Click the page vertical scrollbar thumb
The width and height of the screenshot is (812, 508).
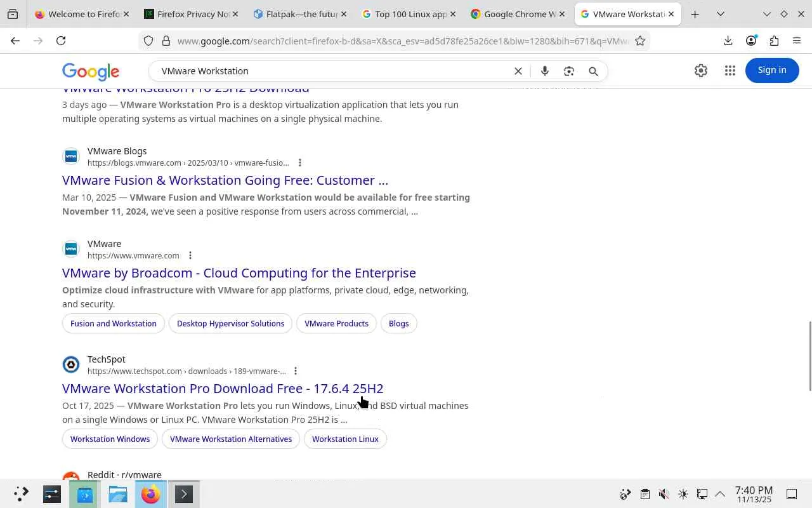coord(809,356)
